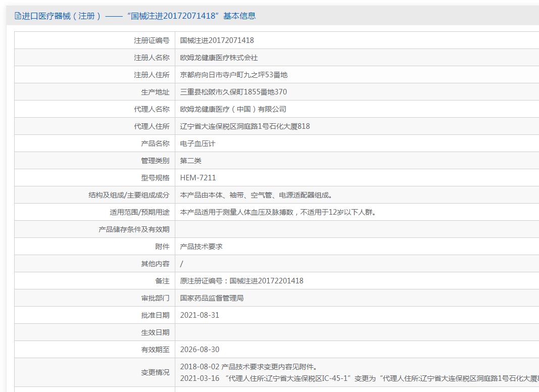
Task: Click the 型号规格 label
Action: tap(155, 178)
